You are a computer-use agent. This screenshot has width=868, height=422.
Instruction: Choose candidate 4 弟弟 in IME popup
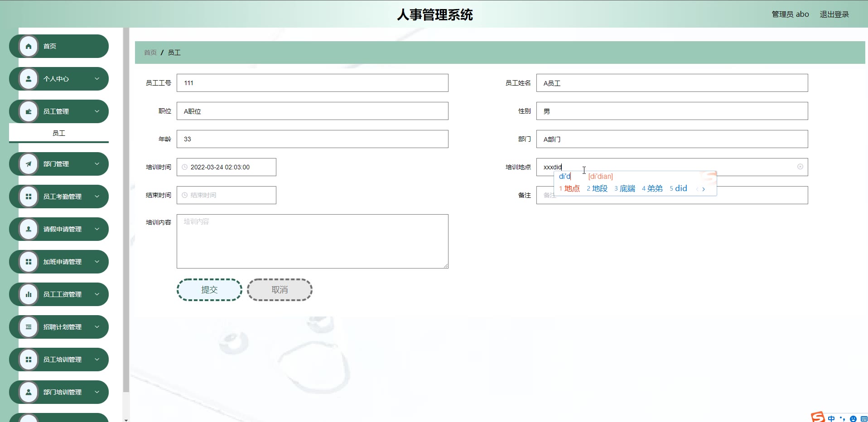pyautogui.click(x=652, y=189)
